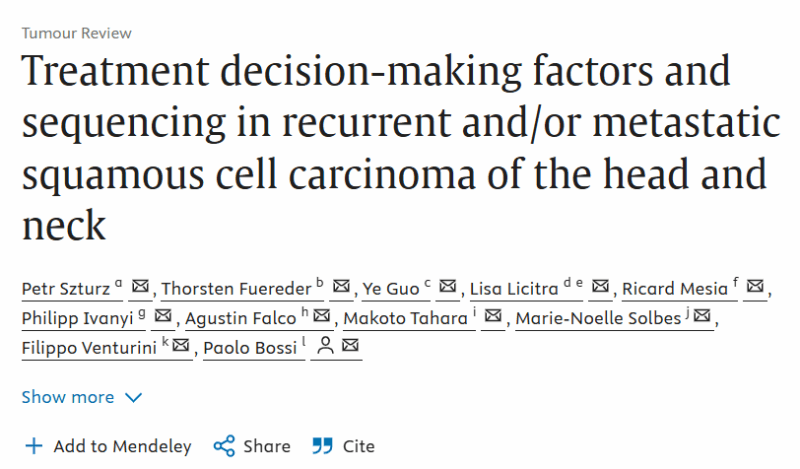
Task: Click envelope icon after Philipp Ivanyi
Action: [163, 316]
